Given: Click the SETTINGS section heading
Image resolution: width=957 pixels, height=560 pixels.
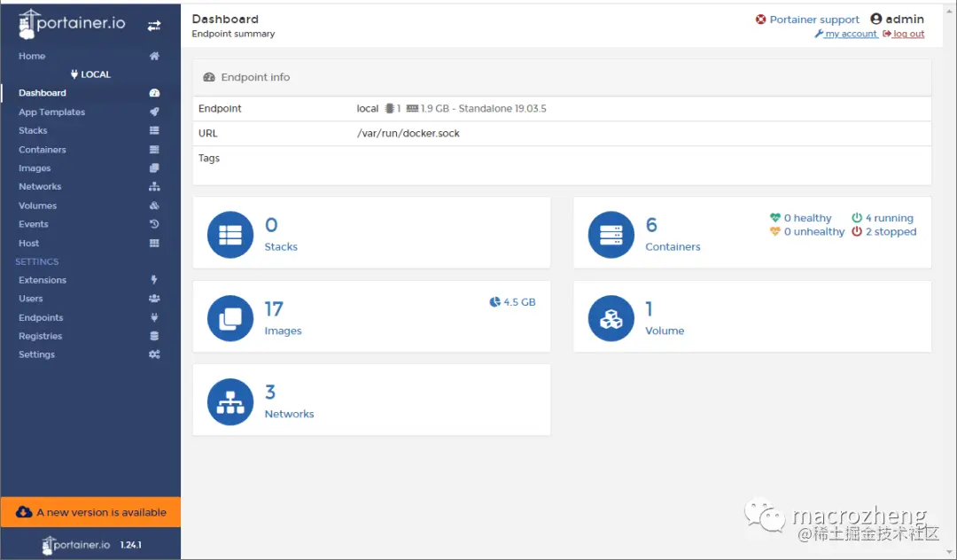Looking at the screenshot, I should pyautogui.click(x=36, y=261).
